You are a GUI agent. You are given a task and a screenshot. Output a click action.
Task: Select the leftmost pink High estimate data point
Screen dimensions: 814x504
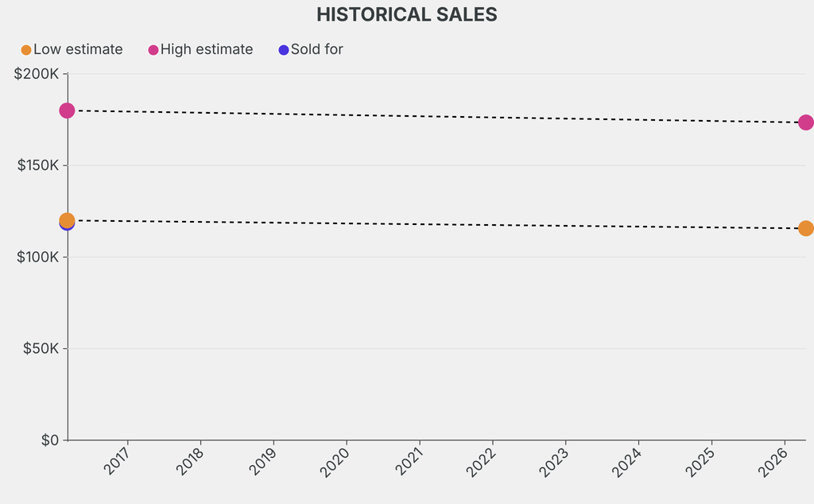pyautogui.click(x=67, y=110)
